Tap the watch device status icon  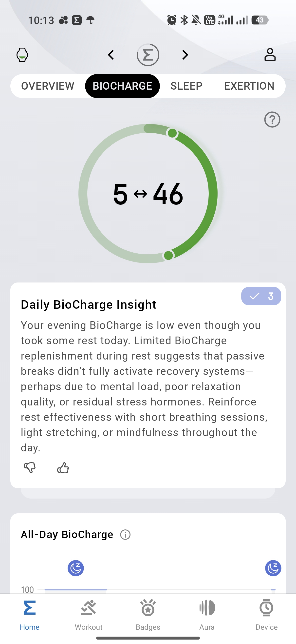click(x=22, y=55)
